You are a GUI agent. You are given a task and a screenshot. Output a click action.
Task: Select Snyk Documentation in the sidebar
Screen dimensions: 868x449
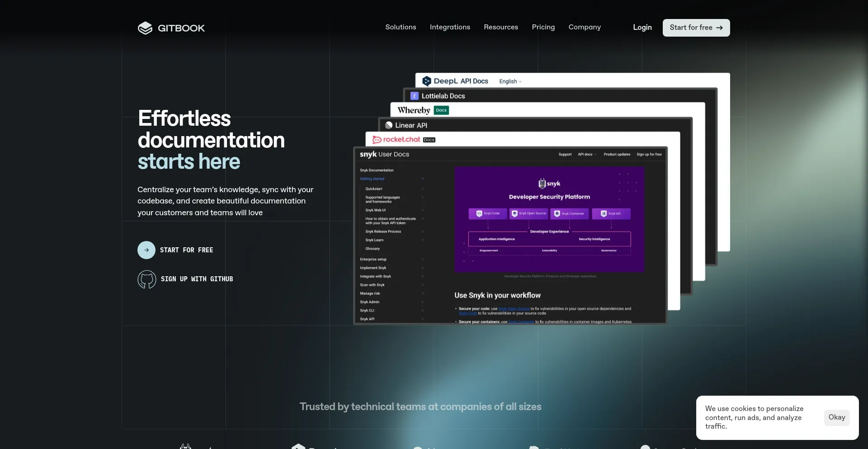[377, 170]
